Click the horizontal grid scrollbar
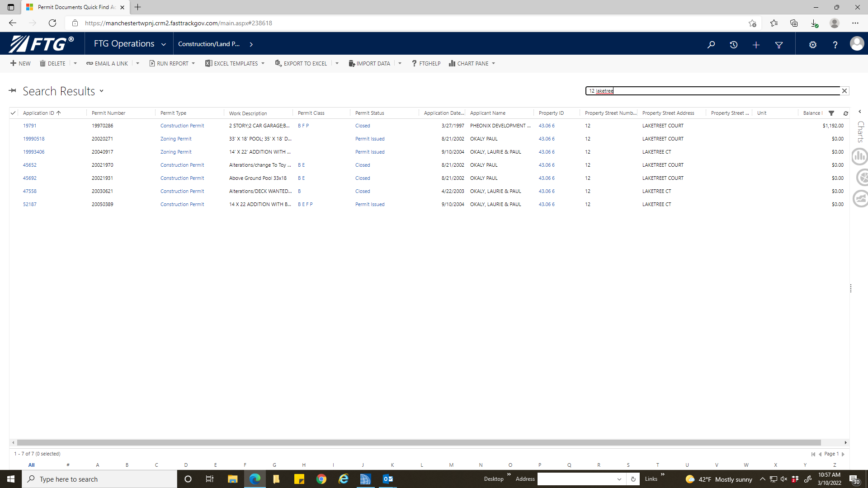The width and height of the screenshot is (868, 488). [419, 443]
